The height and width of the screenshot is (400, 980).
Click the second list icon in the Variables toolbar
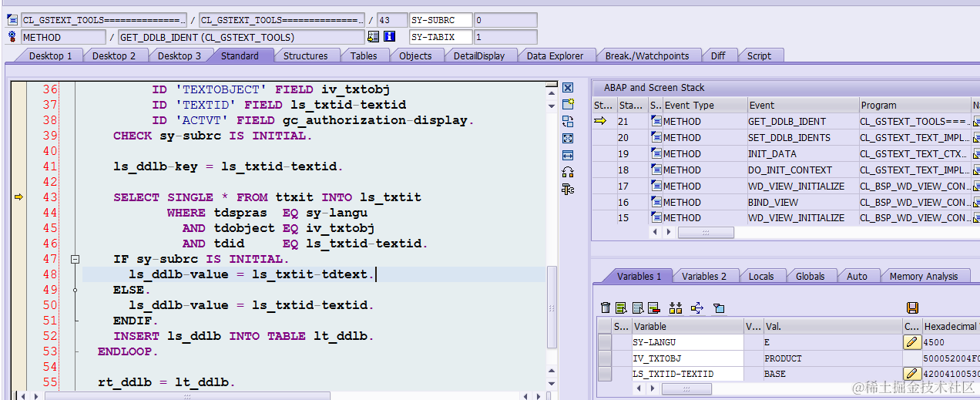click(x=637, y=308)
